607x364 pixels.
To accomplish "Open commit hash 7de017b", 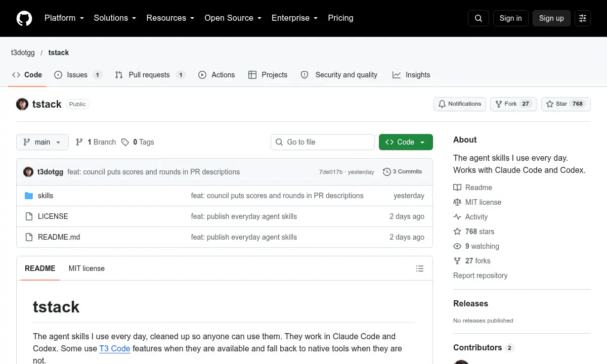I will pyautogui.click(x=331, y=172).
